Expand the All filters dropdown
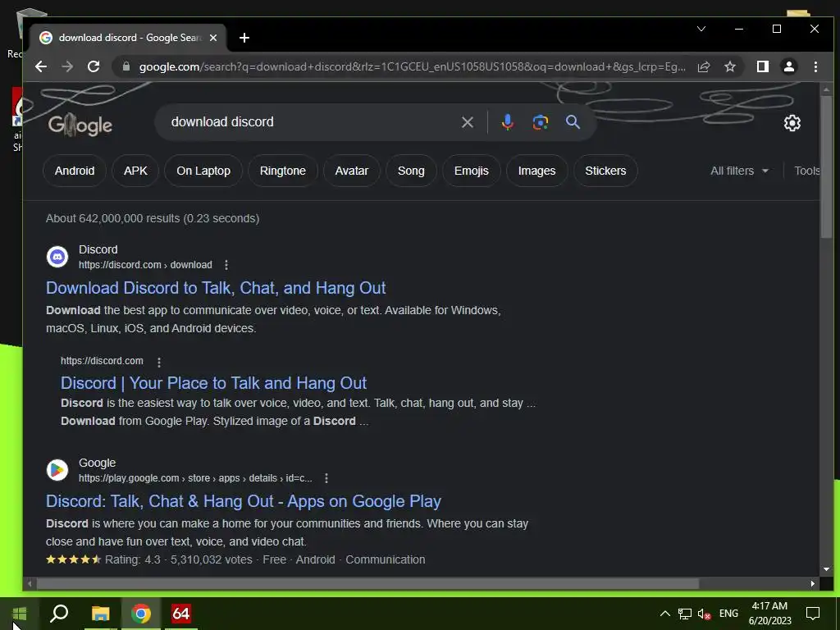840x630 pixels. [739, 171]
